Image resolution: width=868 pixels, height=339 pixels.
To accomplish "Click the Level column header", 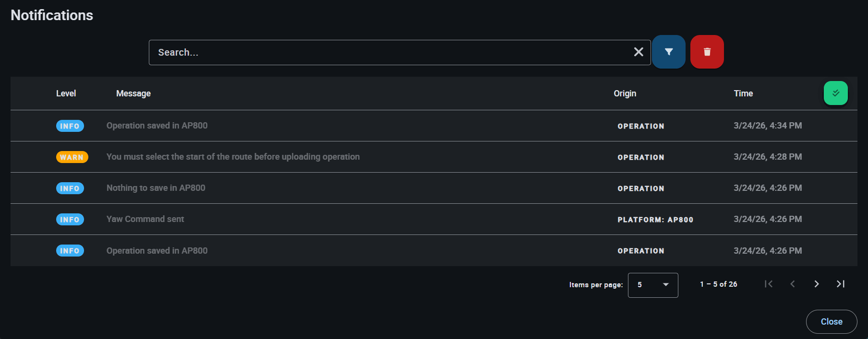I will (x=66, y=94).
